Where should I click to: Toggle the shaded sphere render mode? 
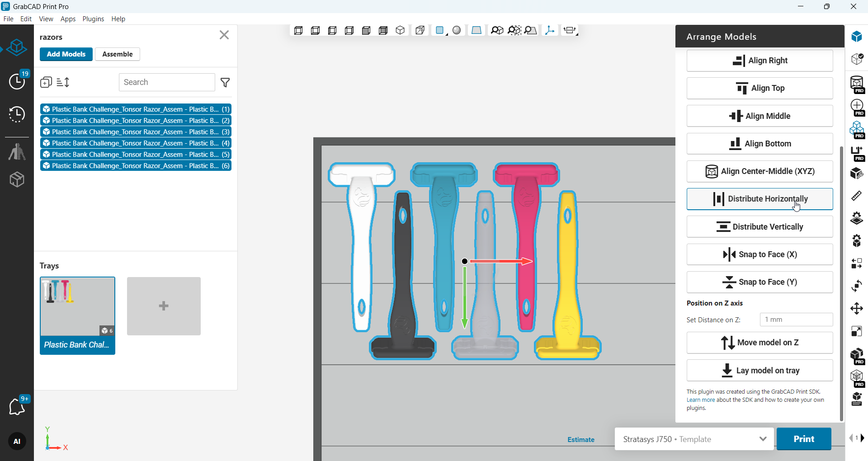pyautogui.click(x=457, y=30)
